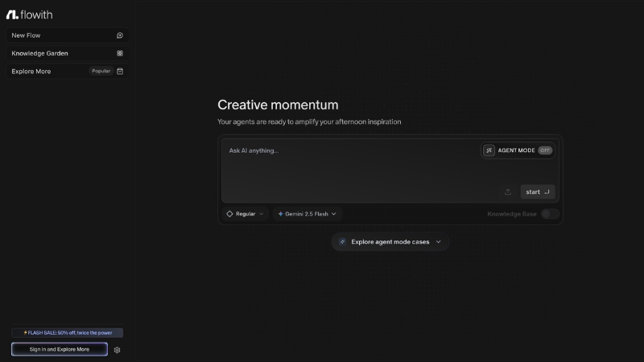Click the sparkle icon beside Explore agent mode cases
This screenshot has height=362, width=644.
pos(343,241)
